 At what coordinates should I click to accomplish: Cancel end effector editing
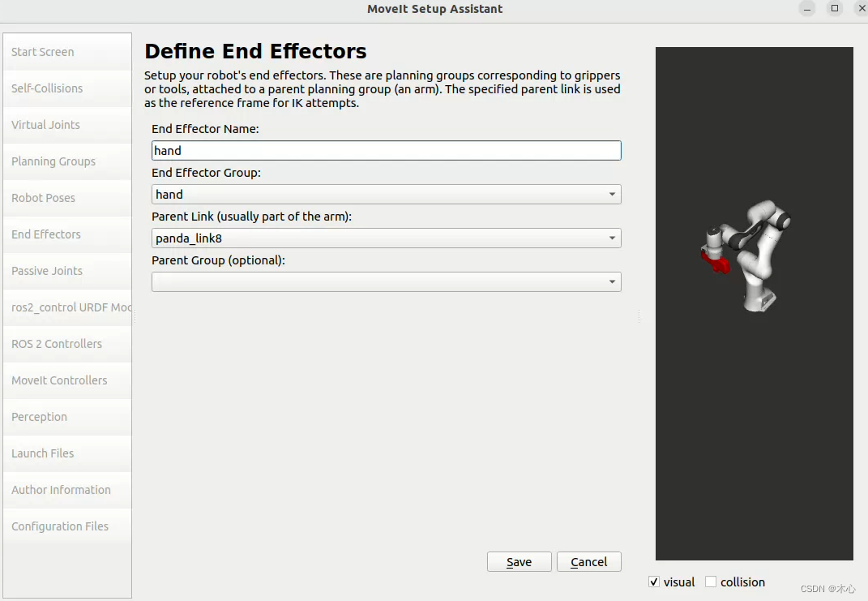[x=589, y=562]
